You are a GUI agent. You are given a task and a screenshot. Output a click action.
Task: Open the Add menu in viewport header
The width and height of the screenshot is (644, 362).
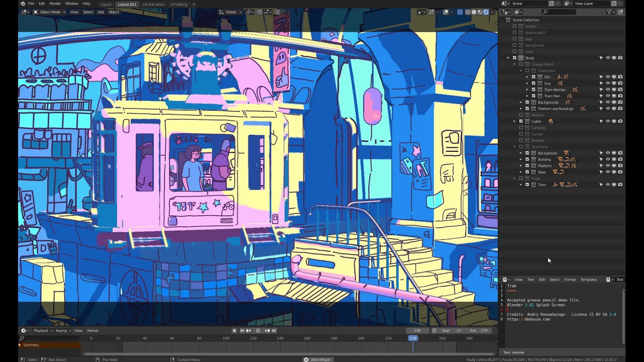click(x=101, y=12)
